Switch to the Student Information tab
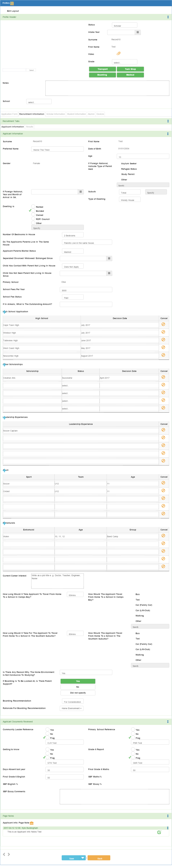 (x=76, y=114)
